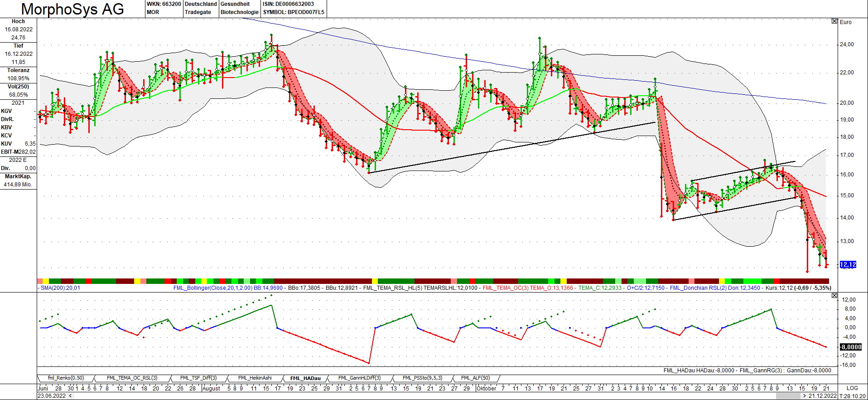Click the Oktober label on the time axis

pos(487,388)
